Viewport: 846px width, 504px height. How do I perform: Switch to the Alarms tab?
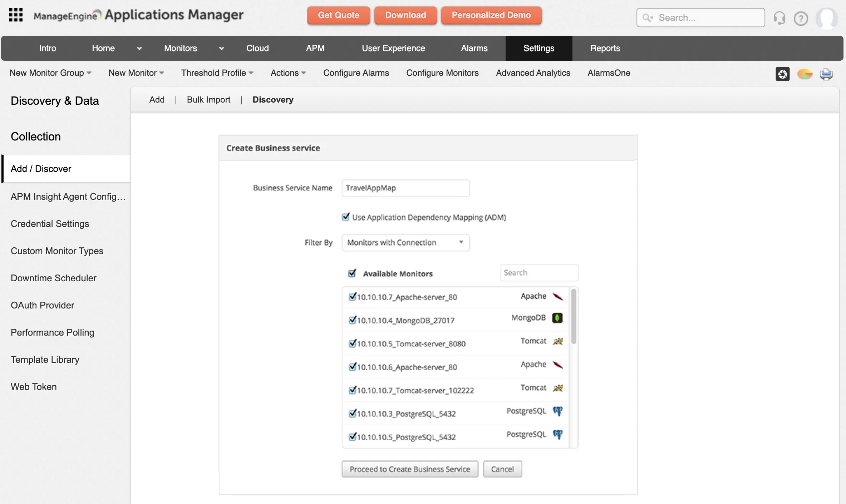click(474, 48)
